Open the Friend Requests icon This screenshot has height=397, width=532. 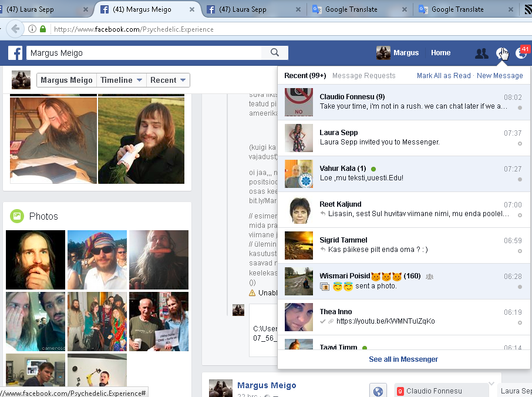click(482, 53)
